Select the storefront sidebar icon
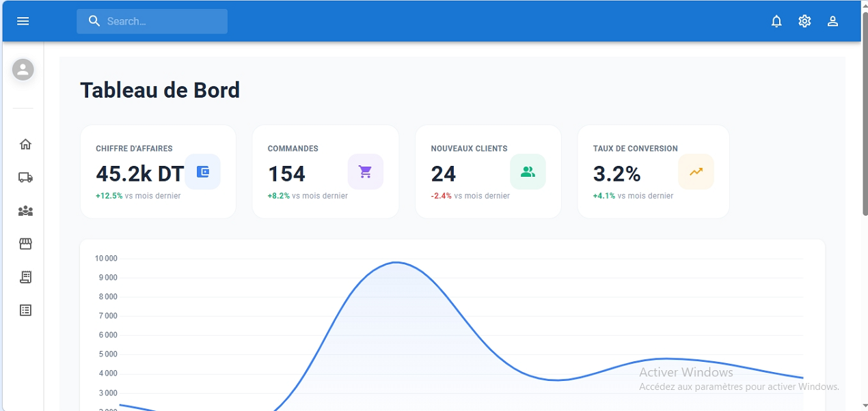Image resolution: width=868 pixels, height=411 pixels. pos(25,243)
